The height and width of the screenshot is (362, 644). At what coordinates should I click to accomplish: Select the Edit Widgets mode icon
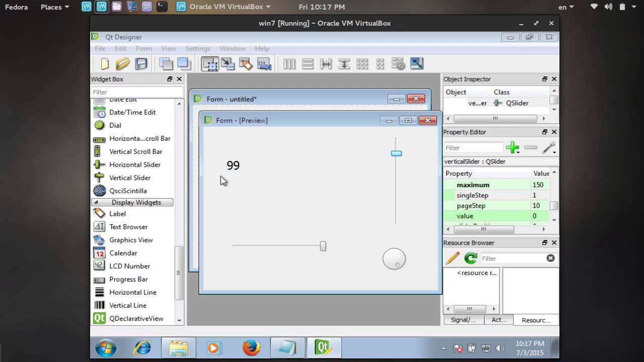tap(210, 64)
